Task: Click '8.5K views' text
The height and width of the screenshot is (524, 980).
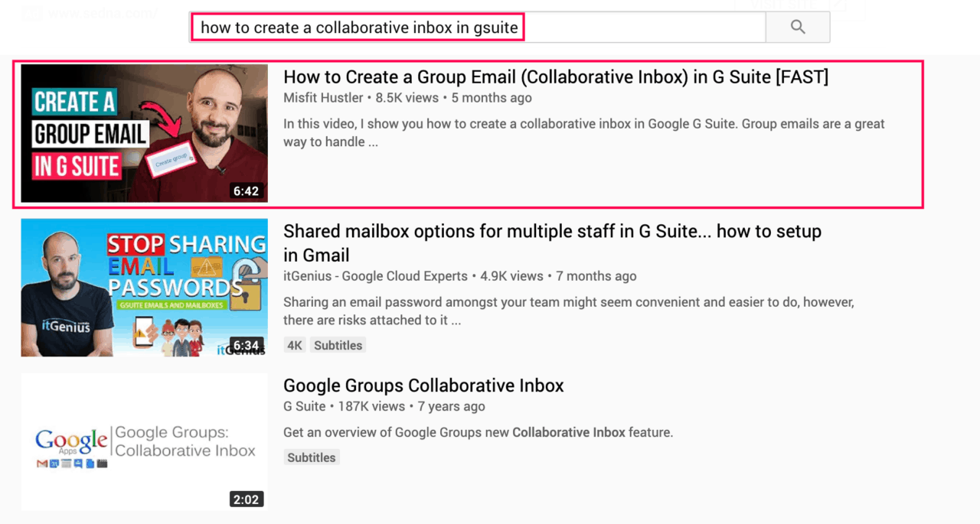Action: tap(407, 98)
